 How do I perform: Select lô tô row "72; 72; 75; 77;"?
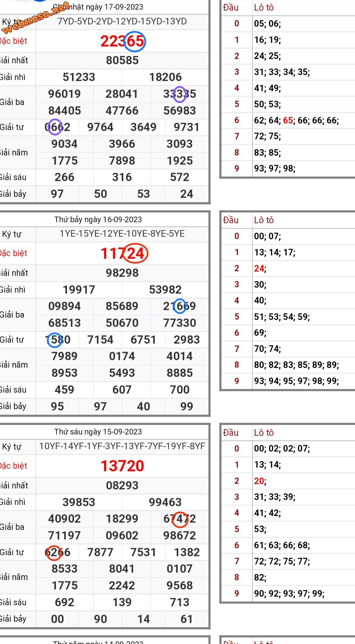click(x=282, y=561)
